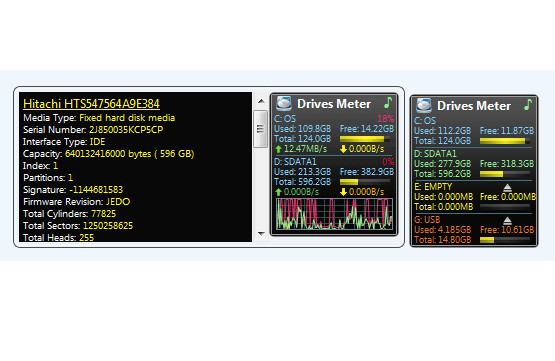The width and height of the screenshot is (555, 361).
Task: Click the 12.47MB/s read speed
Action: (x=305, y=149)
